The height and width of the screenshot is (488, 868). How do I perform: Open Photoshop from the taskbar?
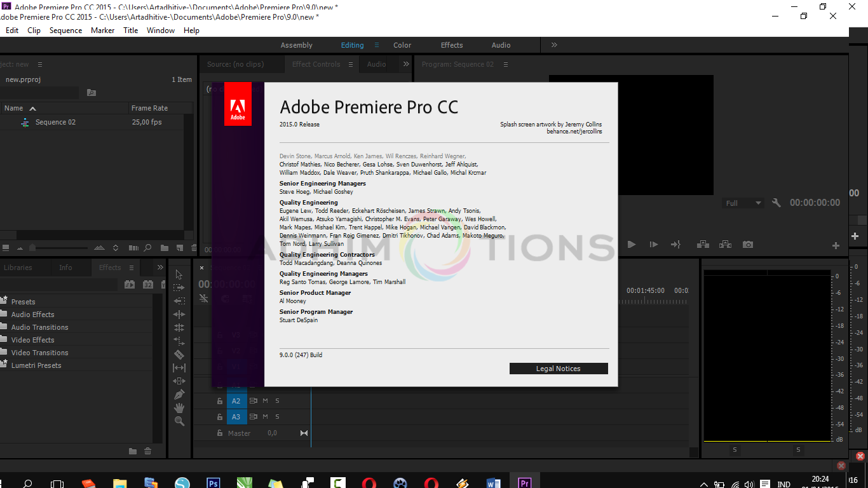tap(214, 483)
